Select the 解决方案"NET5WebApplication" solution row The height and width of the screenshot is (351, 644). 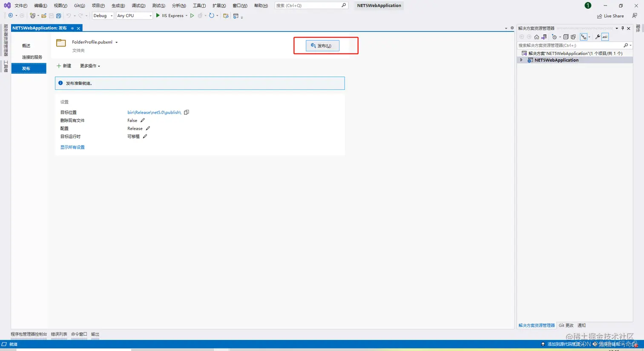click(575, 53)
